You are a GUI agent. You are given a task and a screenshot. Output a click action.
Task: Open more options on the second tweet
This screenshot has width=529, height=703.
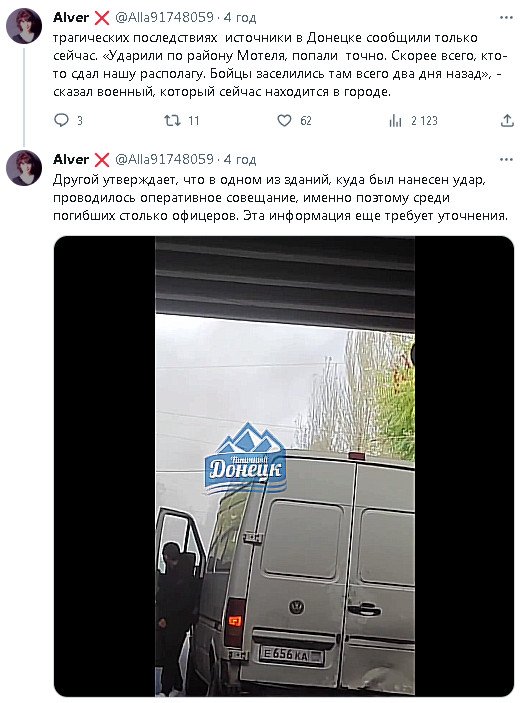click(x=506, y=160)
